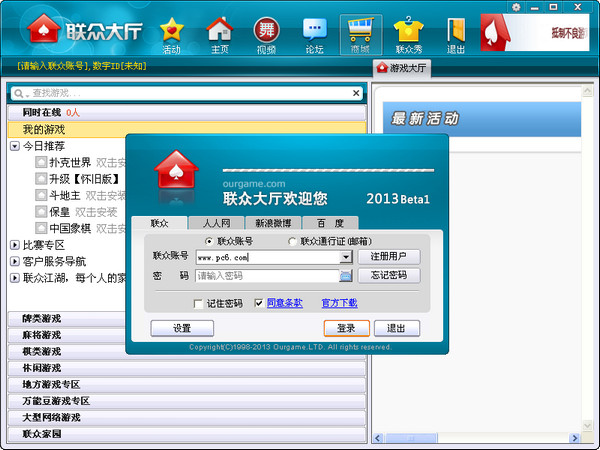
Task: Clear the game search box with X
Action: coord(356,93)
